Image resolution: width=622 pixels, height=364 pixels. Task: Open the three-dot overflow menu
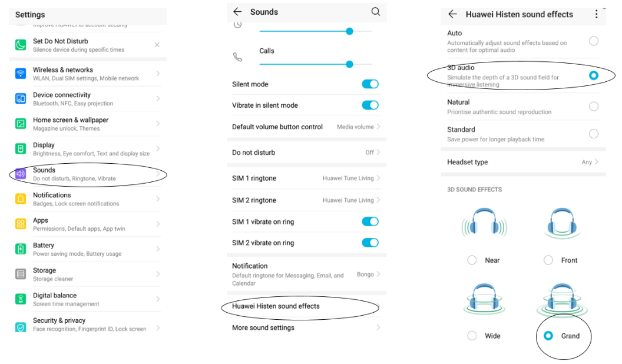596,13
